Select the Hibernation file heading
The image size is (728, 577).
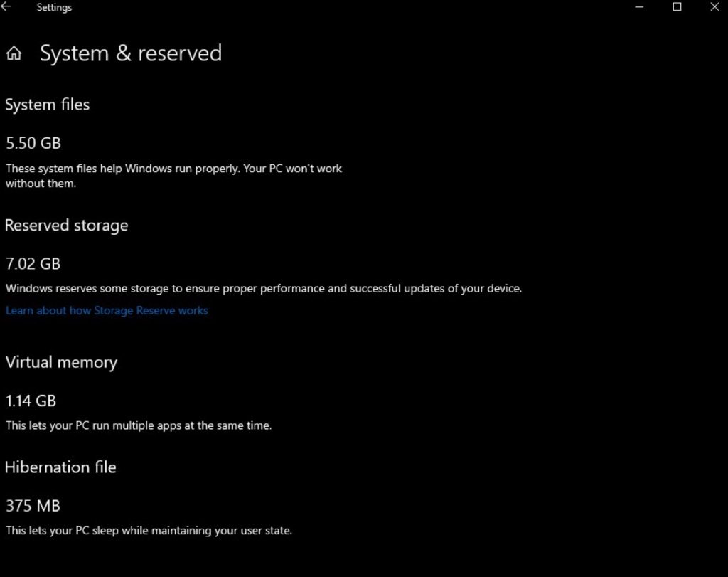point(60,467)
